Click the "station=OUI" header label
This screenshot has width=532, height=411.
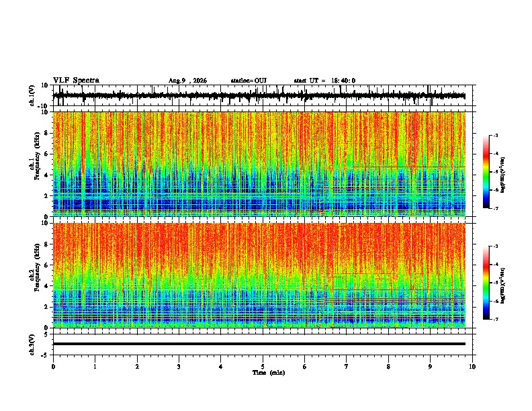[249, 81]
